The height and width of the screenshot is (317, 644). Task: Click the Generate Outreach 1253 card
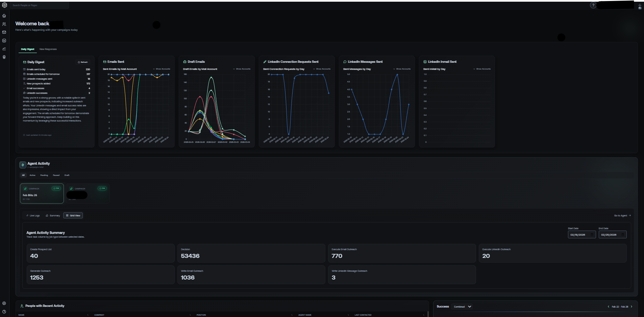click(x=101, y=275)
